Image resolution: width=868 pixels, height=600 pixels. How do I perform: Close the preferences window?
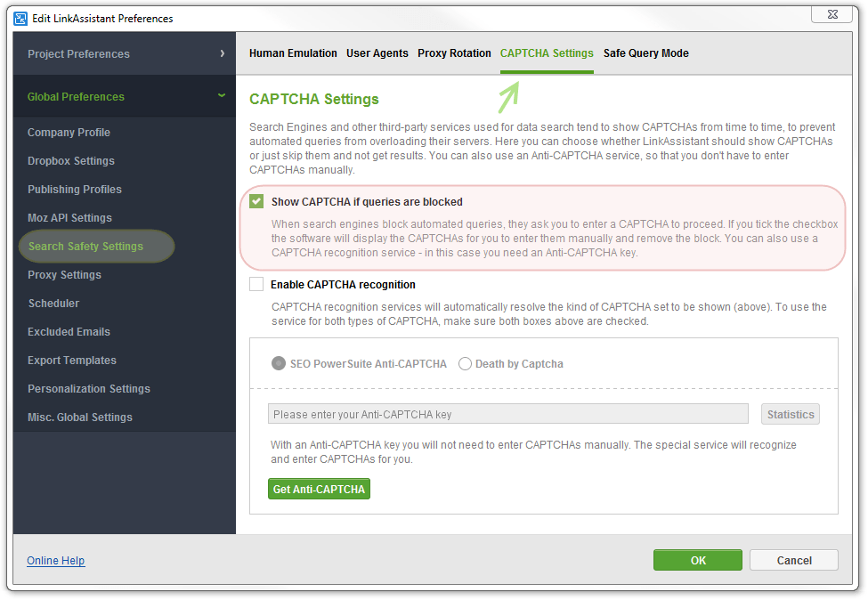(x=831, y=14)
